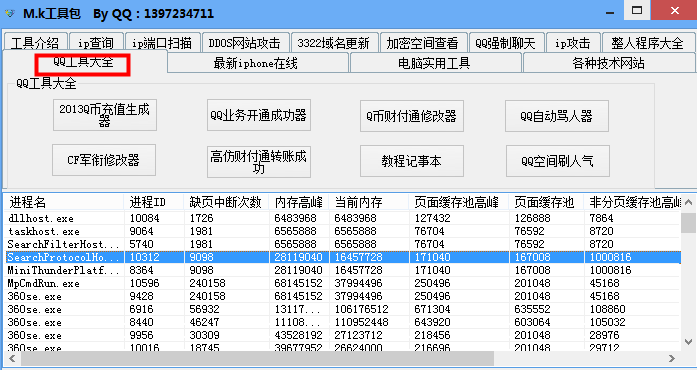
Task: Sort by 缺页中断次数 column header
Action: tap(226, 202)
